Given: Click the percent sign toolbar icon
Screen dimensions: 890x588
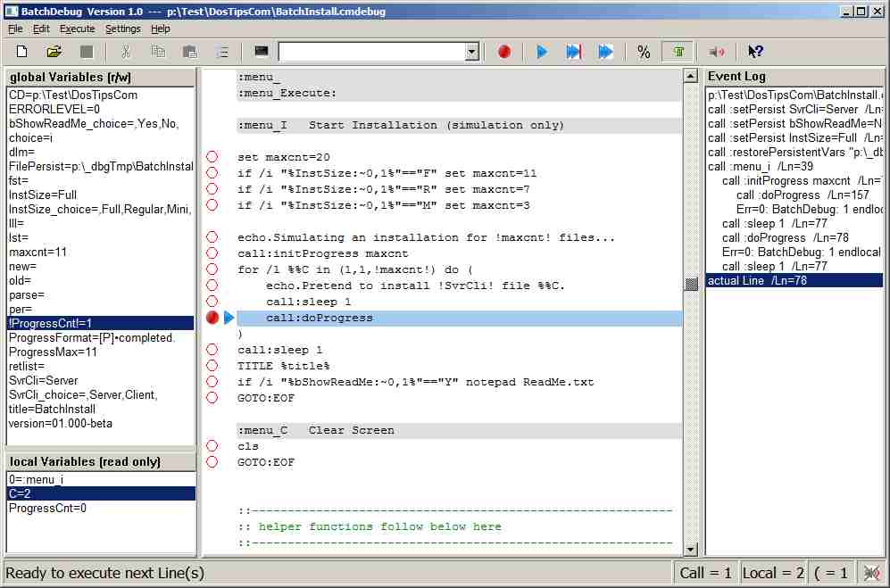Looking at the screenshot, I should 643,52.
